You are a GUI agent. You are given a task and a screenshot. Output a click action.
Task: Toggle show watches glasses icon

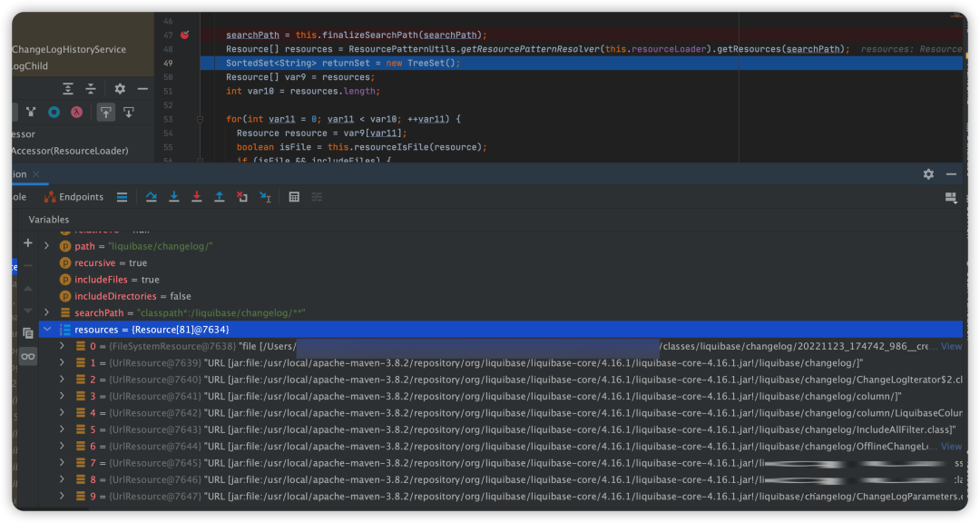28,357
